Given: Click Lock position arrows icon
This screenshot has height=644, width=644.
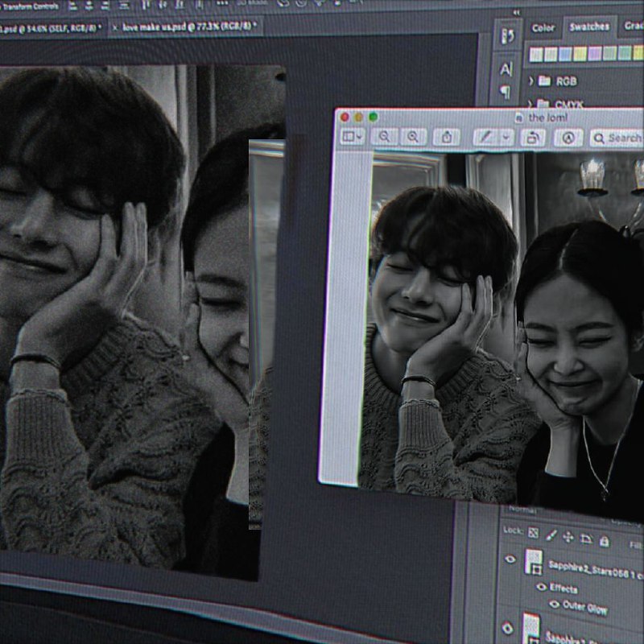Looking at the screenshot, I should [x=568, y=537].
